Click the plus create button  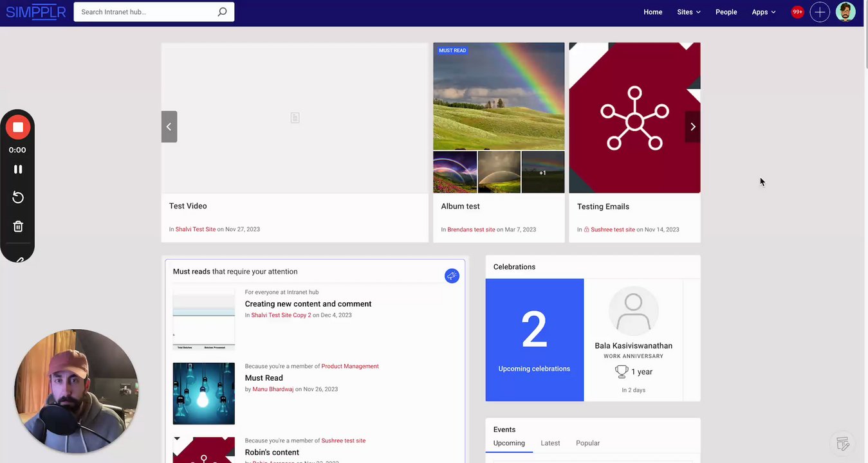coord(820,12)
